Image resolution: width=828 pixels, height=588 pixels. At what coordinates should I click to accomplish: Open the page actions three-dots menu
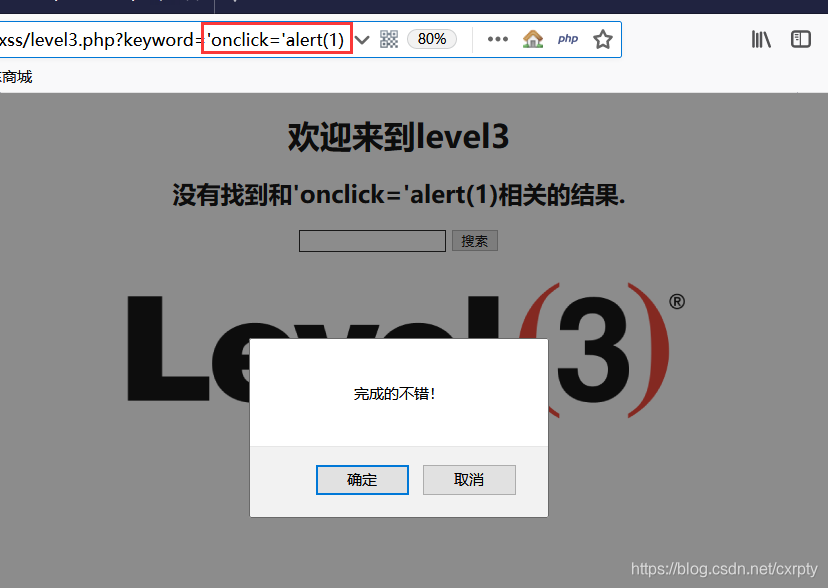coord(497,39)
